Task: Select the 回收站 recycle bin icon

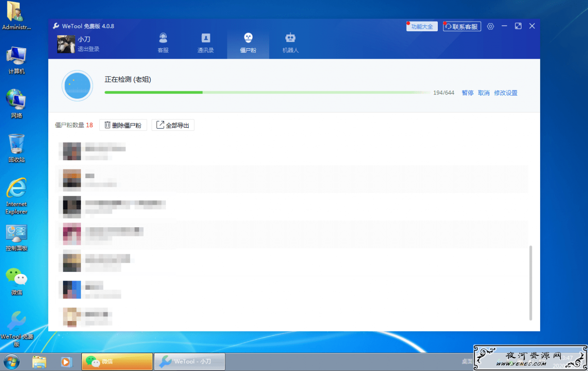Action: click(x=17, y=148)
